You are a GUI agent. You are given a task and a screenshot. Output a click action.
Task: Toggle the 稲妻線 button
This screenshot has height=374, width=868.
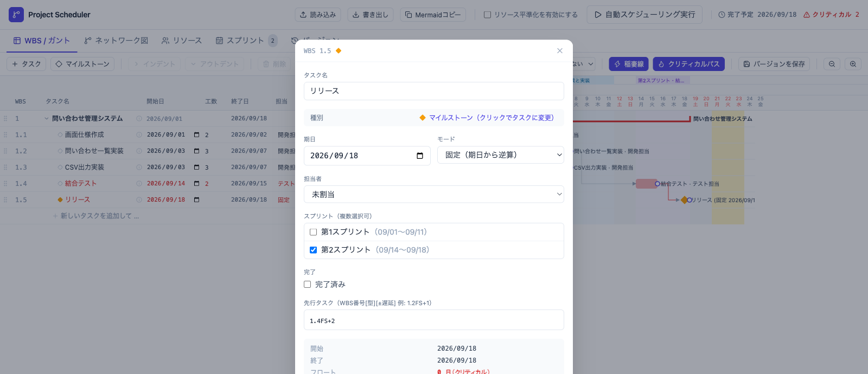coord(629,64)
